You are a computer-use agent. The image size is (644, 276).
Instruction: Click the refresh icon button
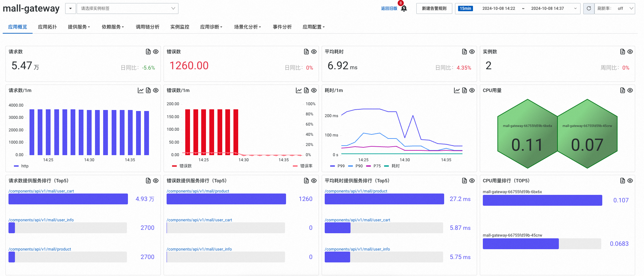(x=589, y=8)
